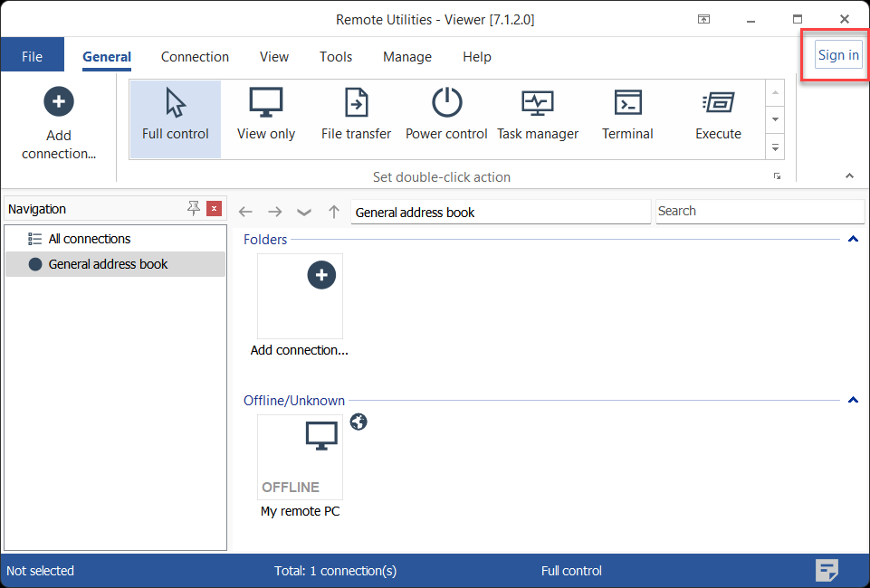Pick the Power control icon
Screen dimensions: 870x588
point(446,116)
